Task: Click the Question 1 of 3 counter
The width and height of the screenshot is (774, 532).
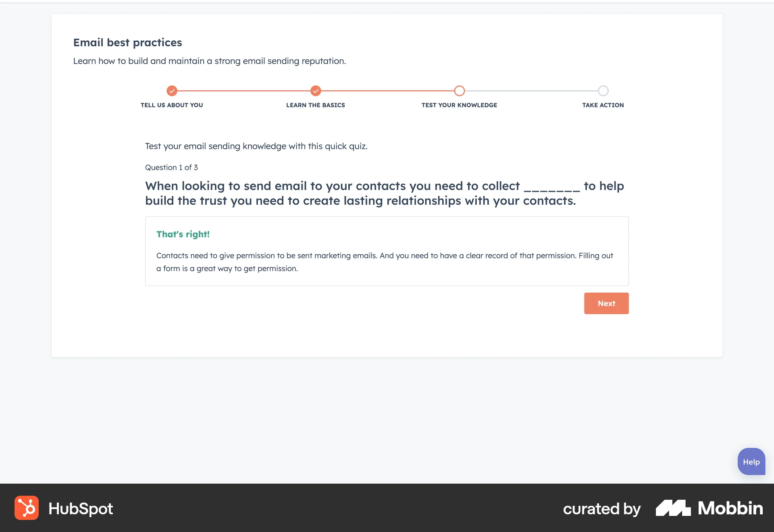Action: pos(171,167)
